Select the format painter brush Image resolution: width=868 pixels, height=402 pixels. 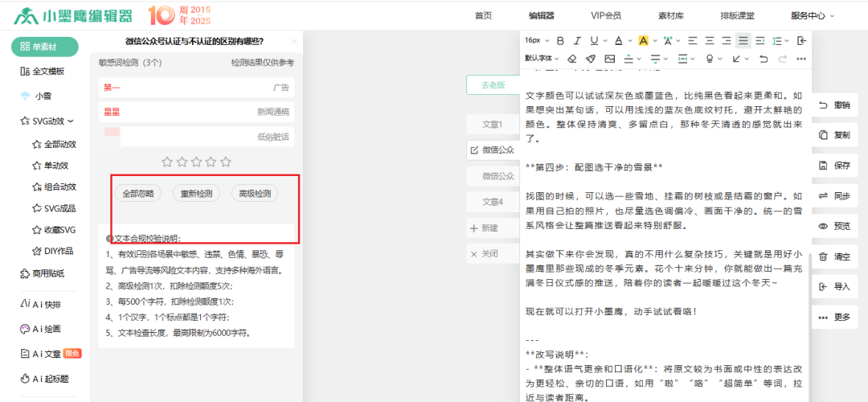click(x=591, y=58)
